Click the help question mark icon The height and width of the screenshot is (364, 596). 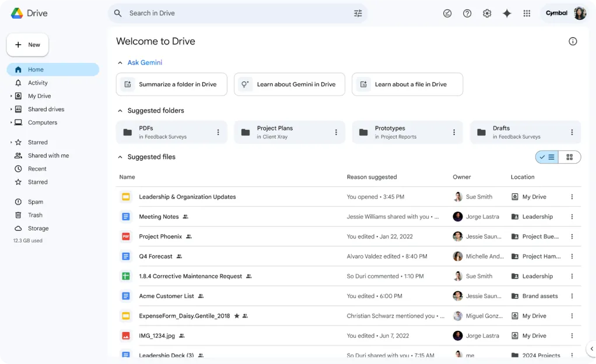(467, 13)
